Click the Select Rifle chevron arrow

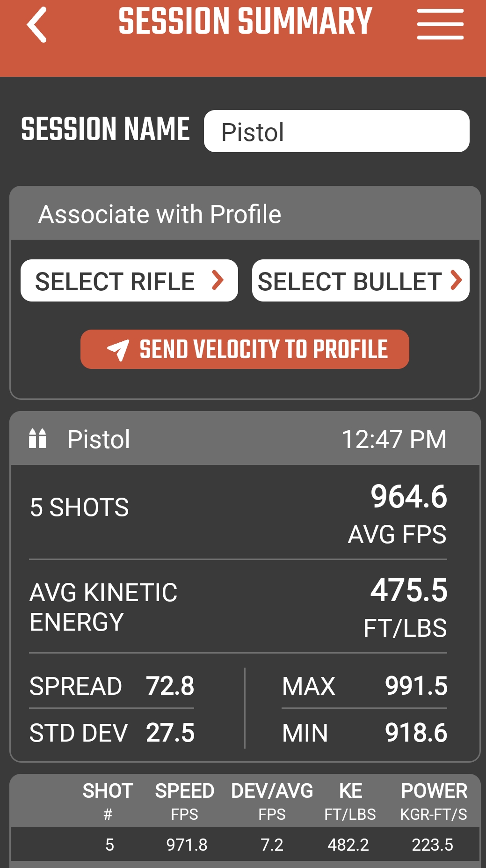218,280
